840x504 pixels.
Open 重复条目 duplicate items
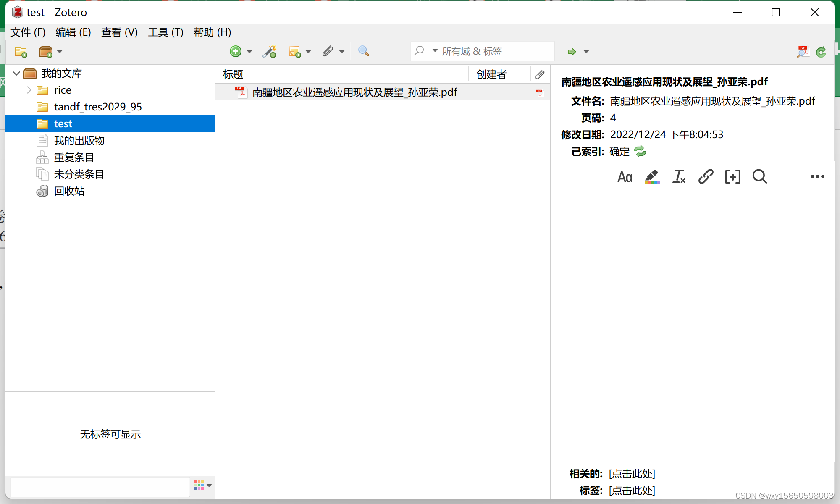pyautogui.click(x=74, y=157)
